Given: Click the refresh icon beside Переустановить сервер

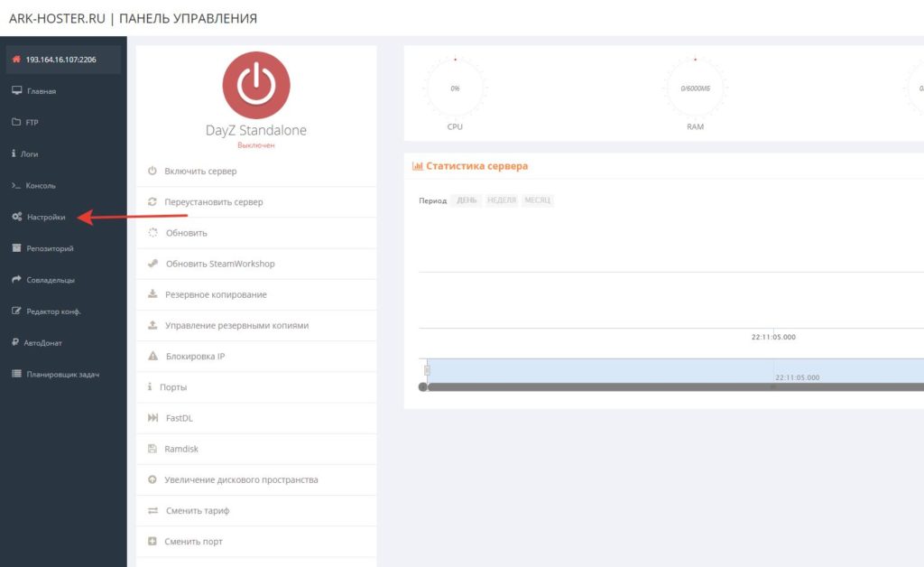Looking at the screenshot, I should coord(152,201).
